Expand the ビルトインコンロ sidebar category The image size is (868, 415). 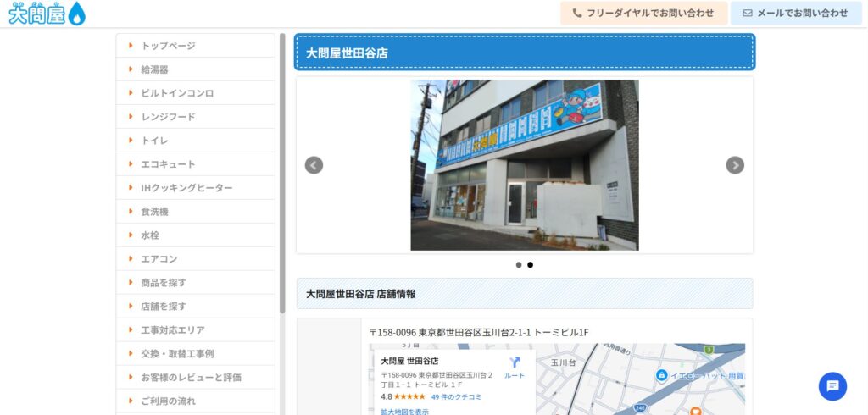pos(177,93)
